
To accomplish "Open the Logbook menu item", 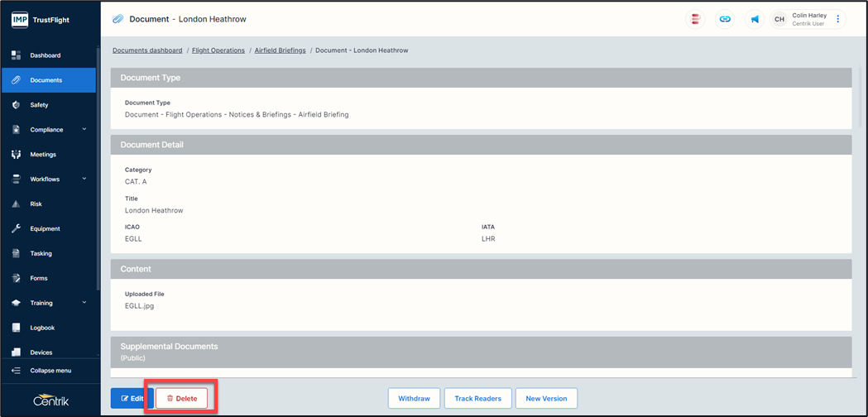I will coord(49,328).
